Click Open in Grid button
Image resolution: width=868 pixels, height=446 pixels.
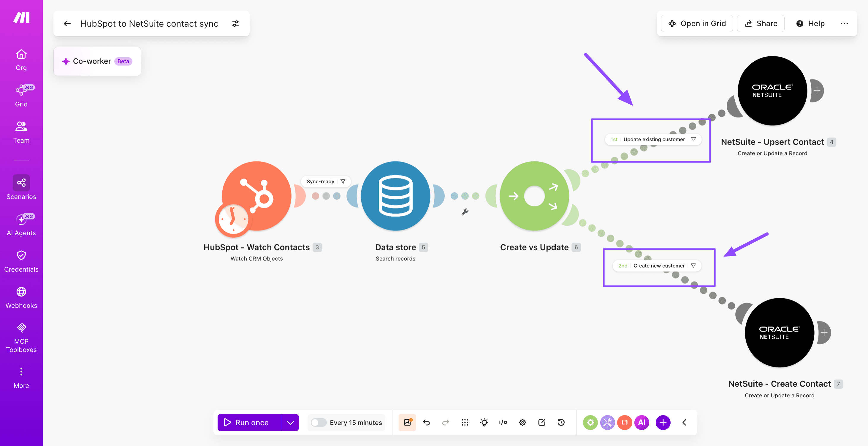(x=697, y=23)
